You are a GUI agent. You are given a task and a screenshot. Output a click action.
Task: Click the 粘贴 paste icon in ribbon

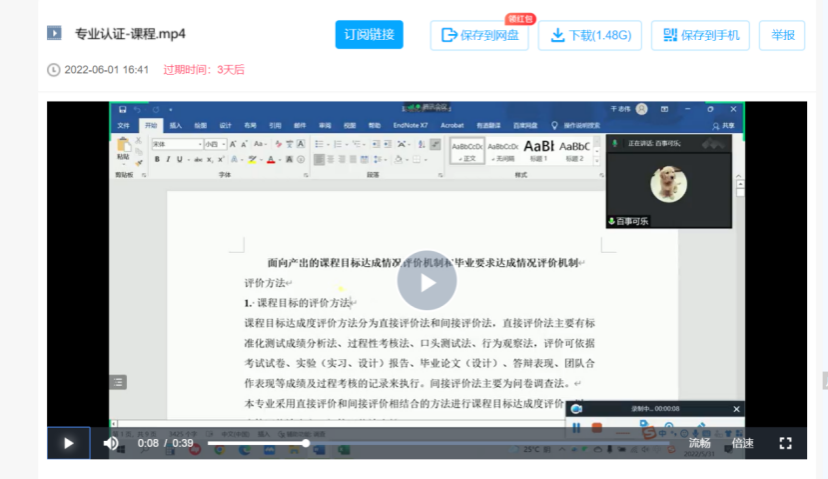(x=123, y=150)
